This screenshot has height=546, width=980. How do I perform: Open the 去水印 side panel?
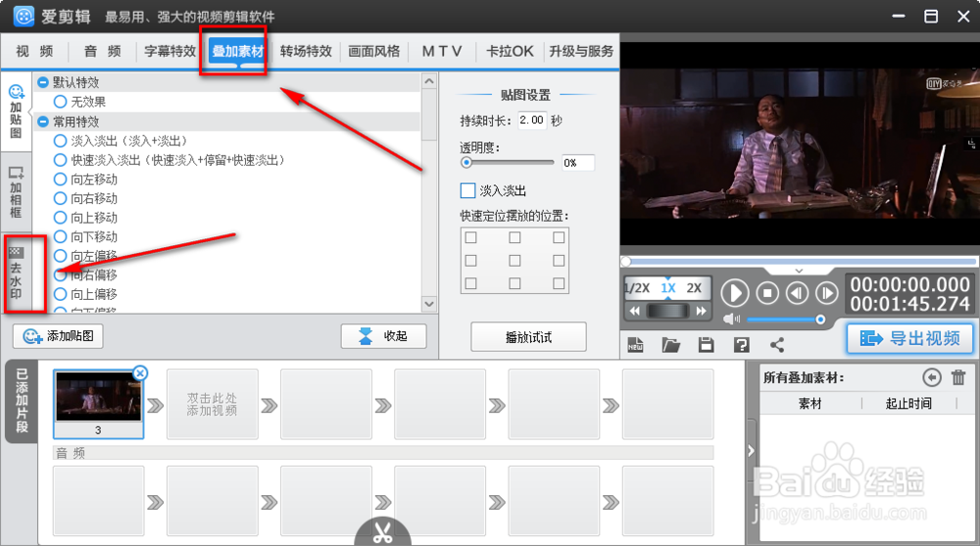17,273
